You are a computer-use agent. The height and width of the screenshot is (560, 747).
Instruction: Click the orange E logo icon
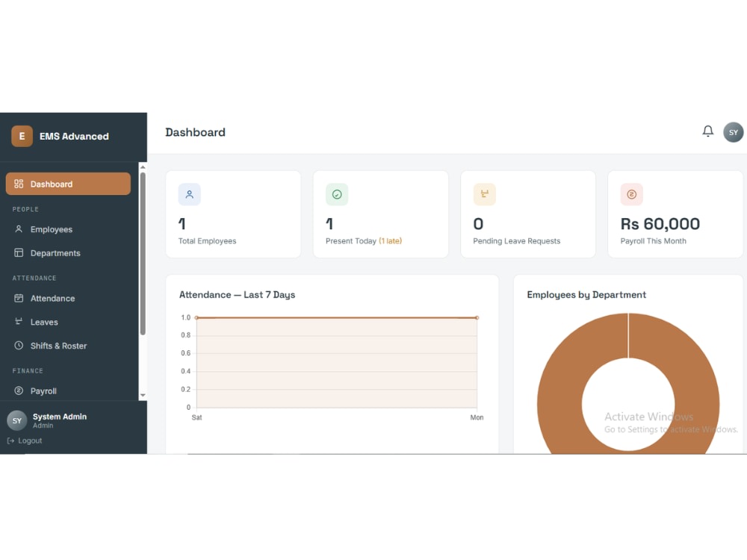point(22,136)
